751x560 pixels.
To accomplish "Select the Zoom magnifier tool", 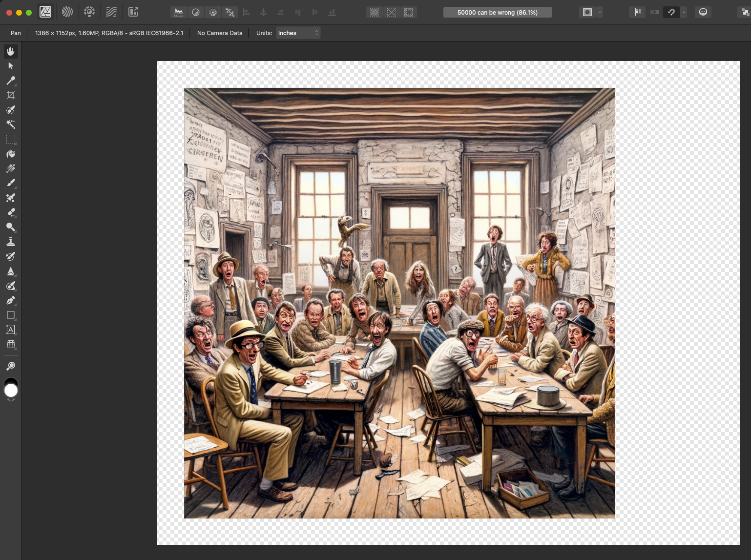I will coord(11,366).
